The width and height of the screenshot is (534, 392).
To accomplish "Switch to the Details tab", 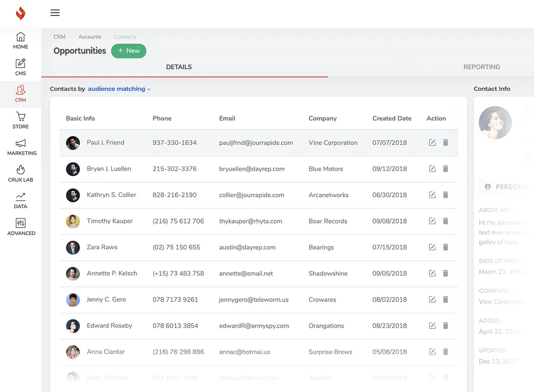I will 179,67.
